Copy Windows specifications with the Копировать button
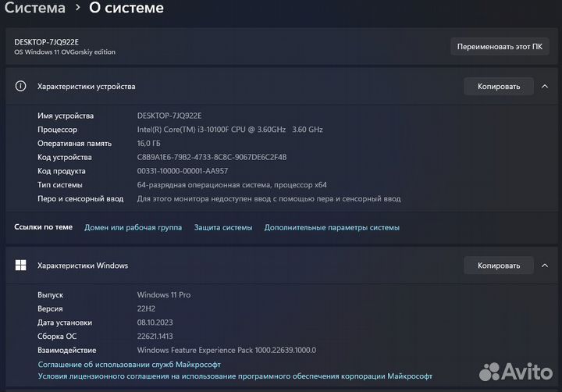 (x=499, y=265)
